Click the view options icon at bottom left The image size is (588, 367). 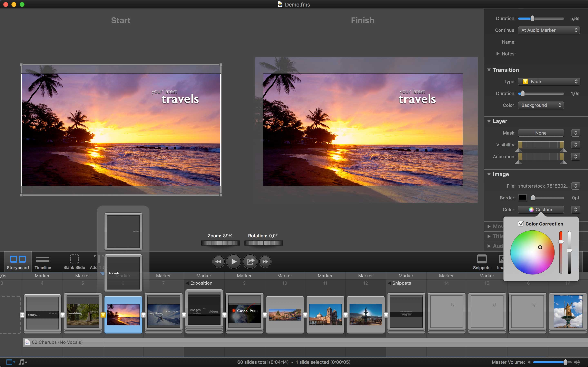pyautogui.click(x=10, y=362)
